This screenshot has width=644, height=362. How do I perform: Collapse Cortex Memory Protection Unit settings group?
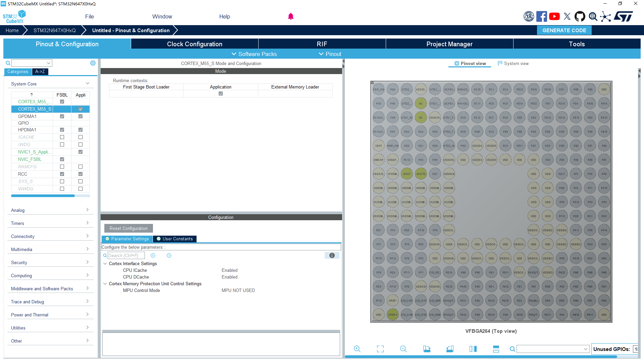105,284
